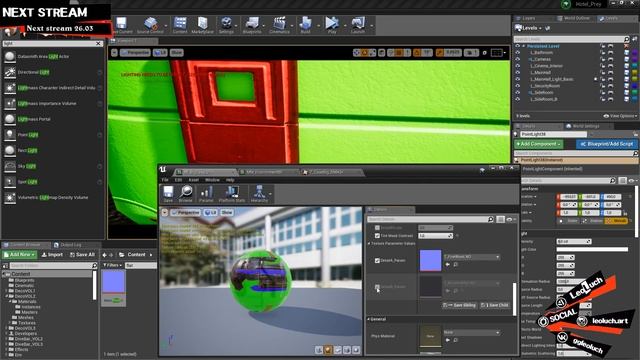Image resolution: width=640 pixels, height=360 pixels.
Task: Open the first texture parameter asset dropdown
Action: [472, 257]
